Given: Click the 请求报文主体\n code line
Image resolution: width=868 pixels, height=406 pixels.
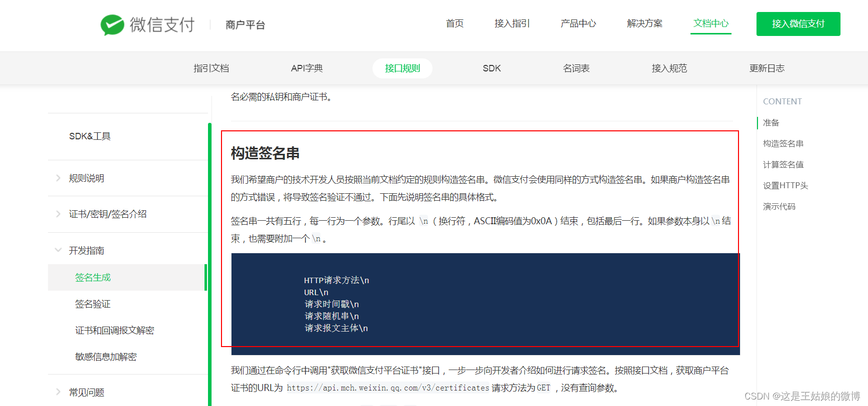Looking at the screenshot, I should (336, 328).
